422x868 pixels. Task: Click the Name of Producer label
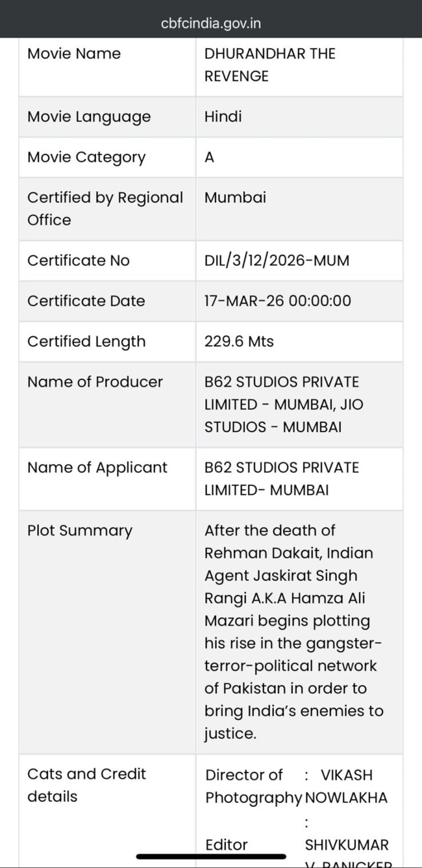coord(95,381)
